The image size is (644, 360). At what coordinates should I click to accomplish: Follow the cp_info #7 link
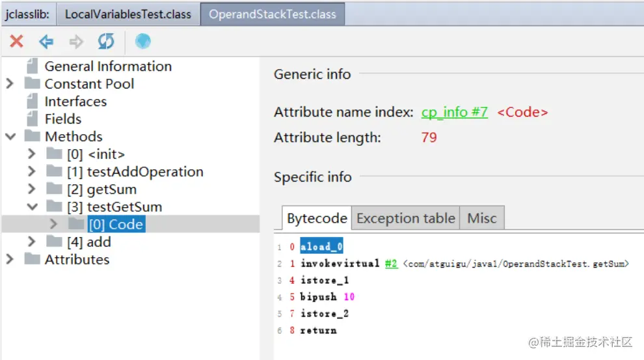tap(454, 112)
